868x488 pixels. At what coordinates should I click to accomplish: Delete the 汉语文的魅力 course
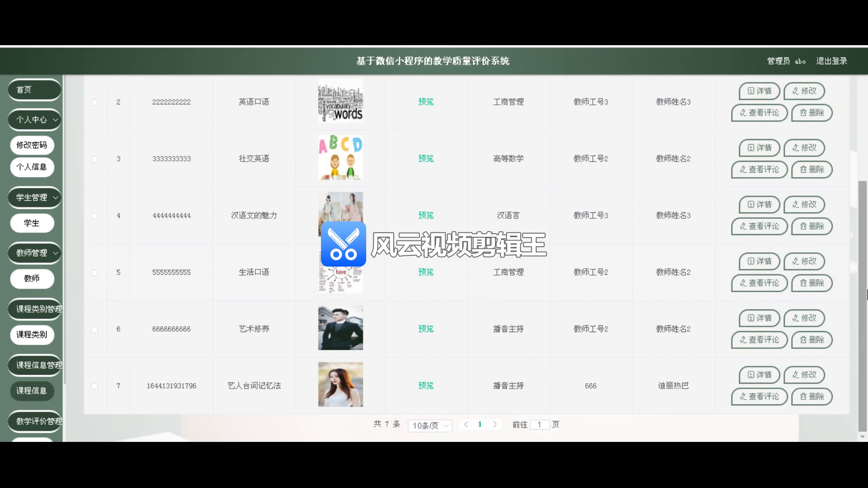[x=812, y=226]
